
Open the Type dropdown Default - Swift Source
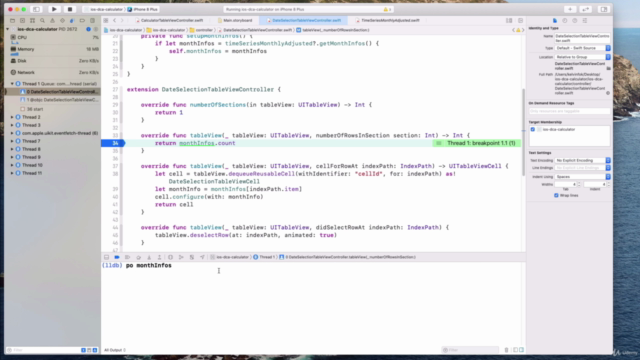(582, 48)
